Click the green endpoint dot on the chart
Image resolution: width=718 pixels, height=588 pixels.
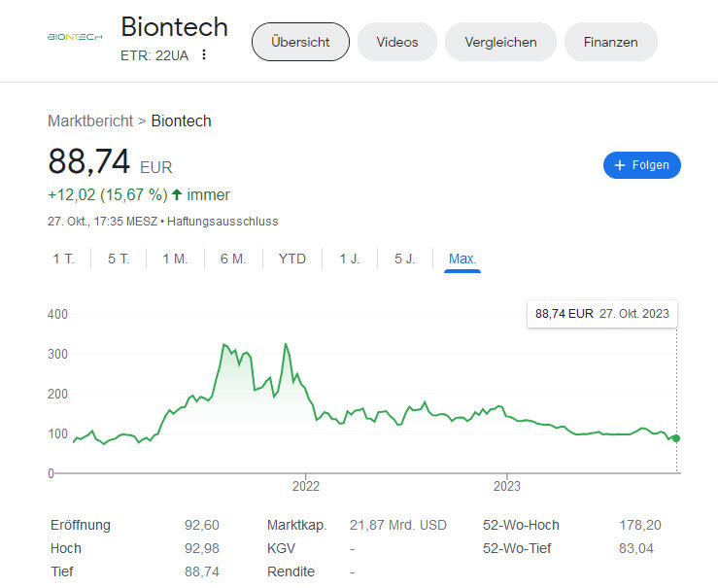tap(676, 438)
